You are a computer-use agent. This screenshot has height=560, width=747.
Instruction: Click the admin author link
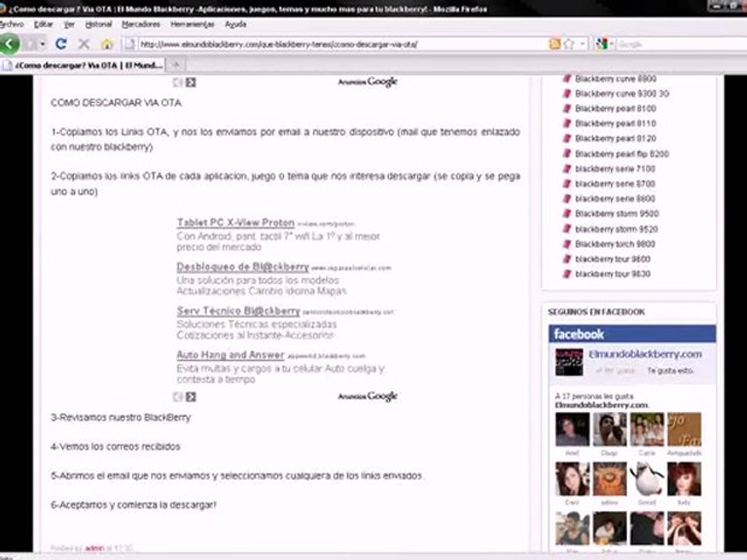(x=94, y=548)
